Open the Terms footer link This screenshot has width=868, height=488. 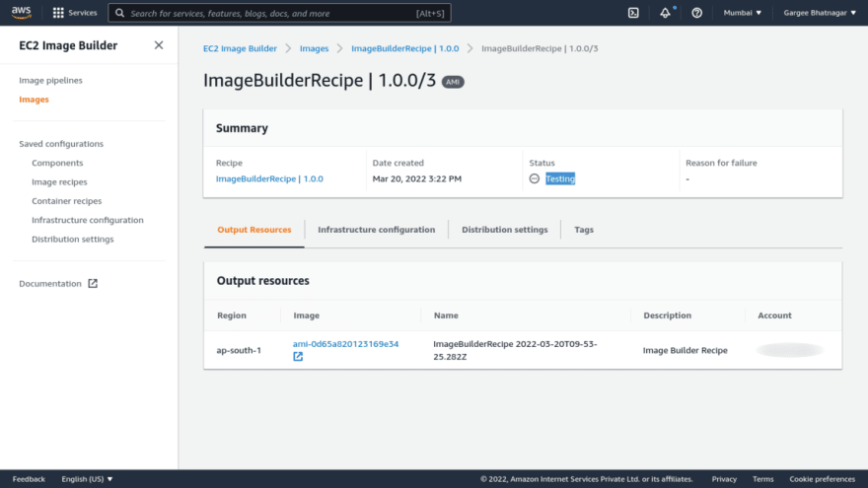click(x=762, y=479)
